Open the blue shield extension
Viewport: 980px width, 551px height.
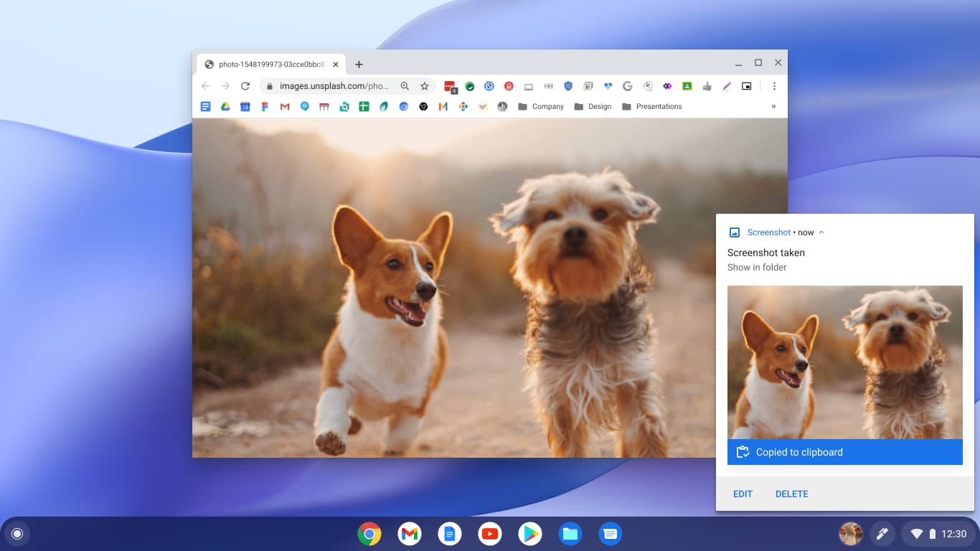click(x=568, y=86)
